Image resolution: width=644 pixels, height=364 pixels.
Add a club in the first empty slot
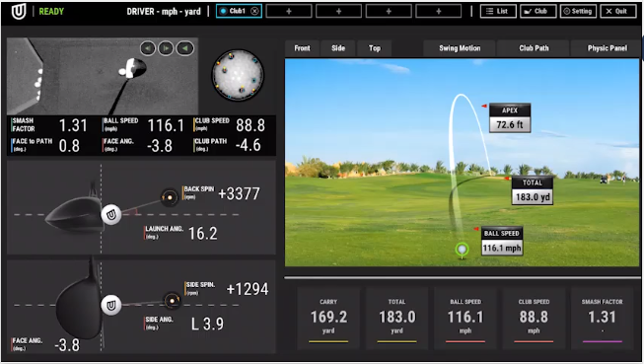289,11
